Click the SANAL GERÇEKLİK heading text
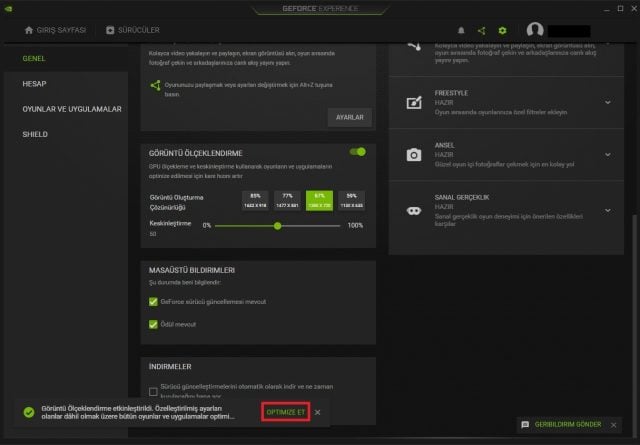640x445 pixels. point(462,198)
